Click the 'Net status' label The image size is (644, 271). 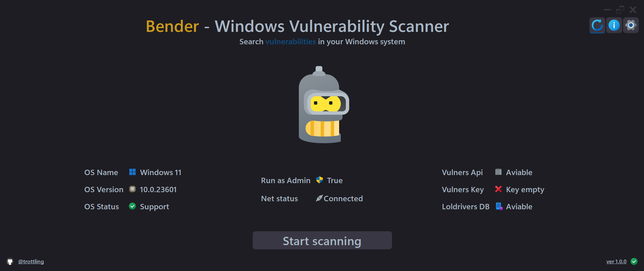click(x=279, y=199)
